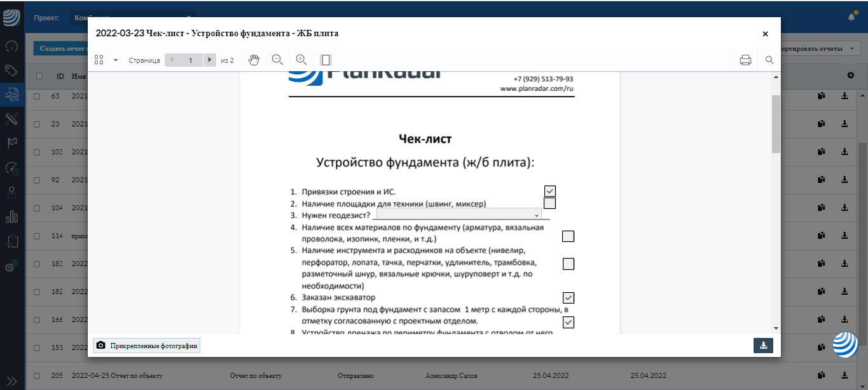Expand the view options arrow beside grid icon
This screenshot has height=390, width=868.
(116, 60)
